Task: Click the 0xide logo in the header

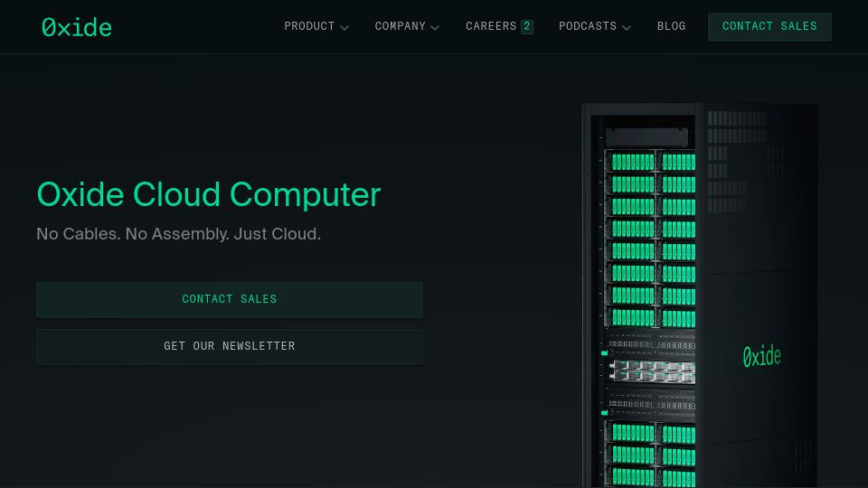Action: coord(76,27)
